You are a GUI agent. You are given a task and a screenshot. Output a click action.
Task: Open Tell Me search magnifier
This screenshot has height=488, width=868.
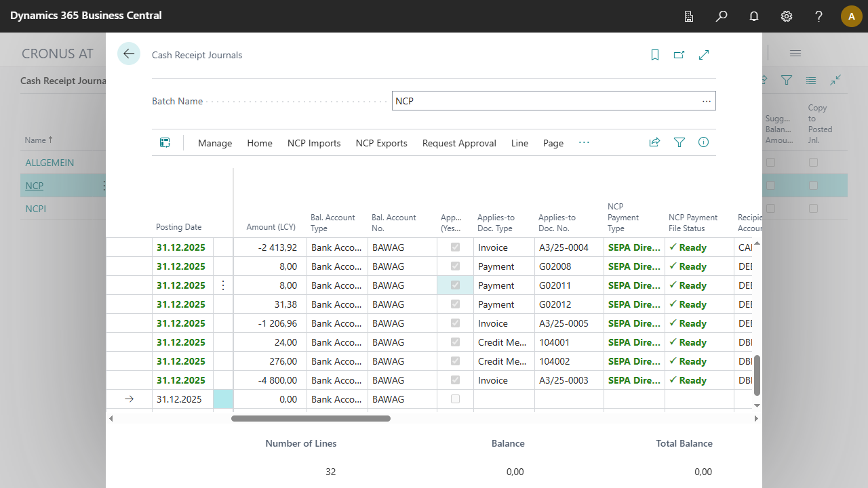pyautogui.click(x=722, y=16)
